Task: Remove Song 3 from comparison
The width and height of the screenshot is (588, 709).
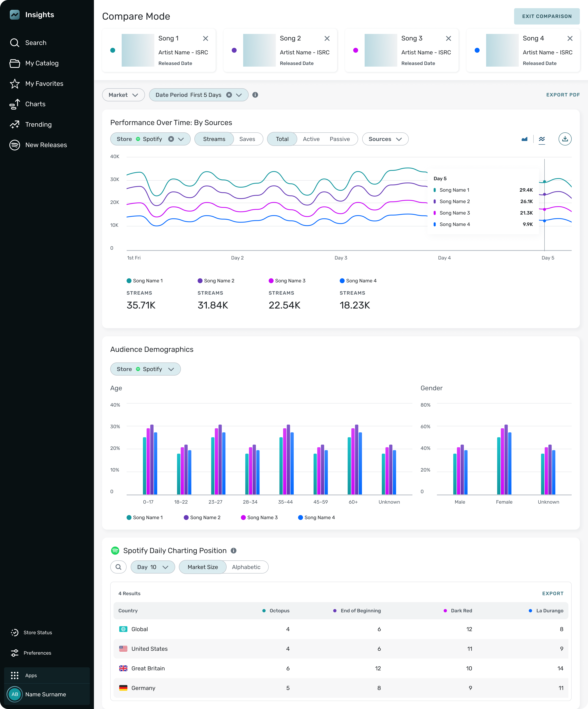Action: point(448,38)
